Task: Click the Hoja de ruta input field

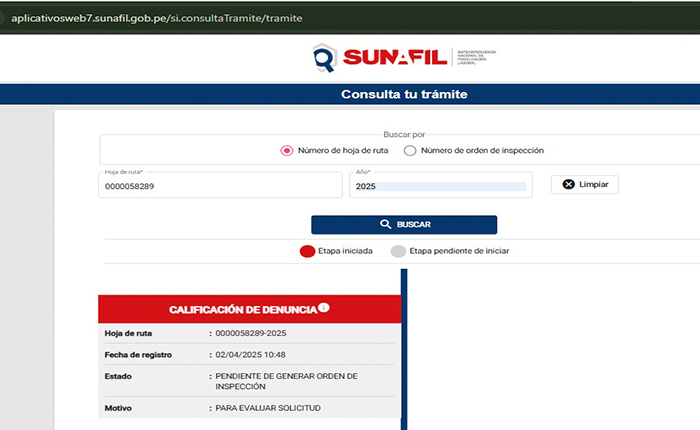Action: tap(220, 185)
